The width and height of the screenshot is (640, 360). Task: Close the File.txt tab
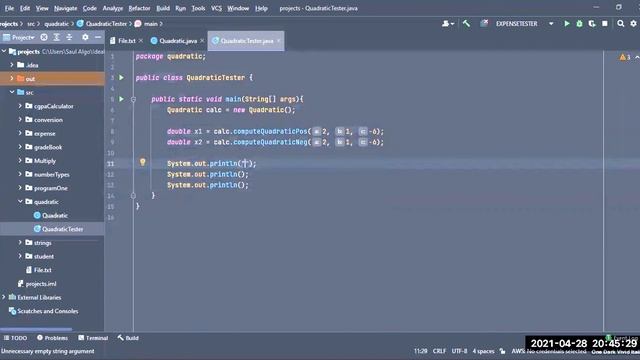(141, 41)
